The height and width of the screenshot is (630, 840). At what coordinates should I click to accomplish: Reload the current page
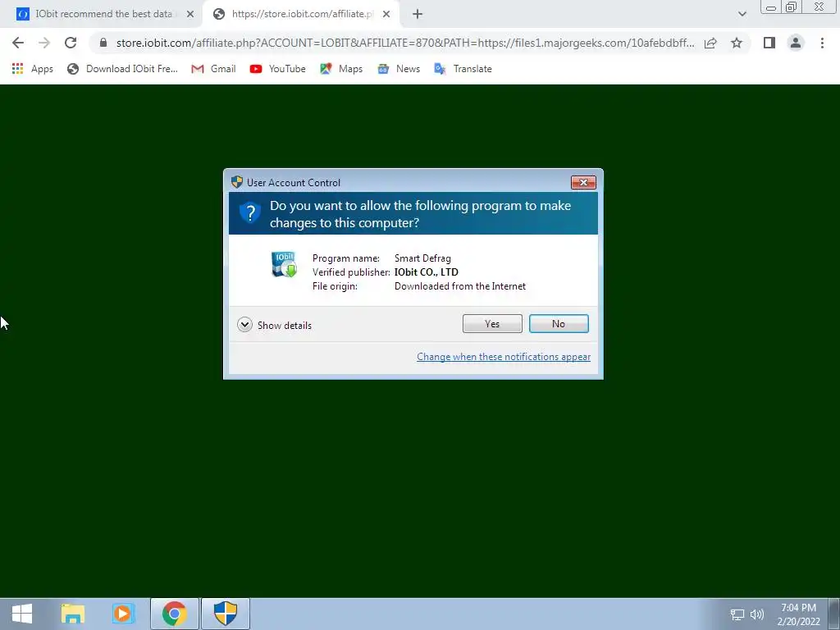71,43
